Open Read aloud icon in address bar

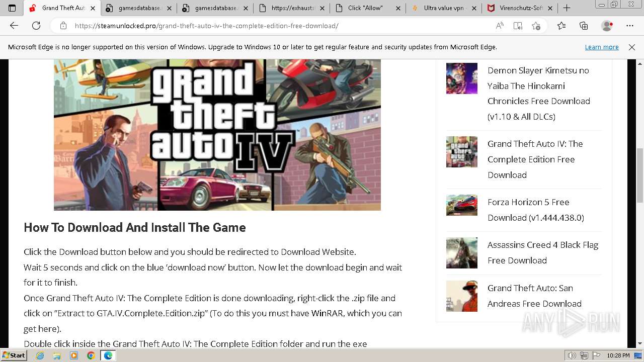coord(500,26)
